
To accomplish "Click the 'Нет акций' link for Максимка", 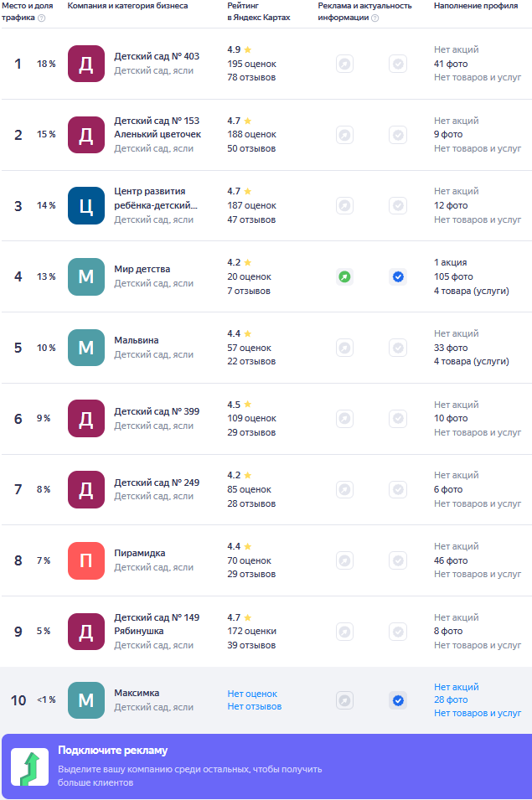I will [x=456, y=687].
